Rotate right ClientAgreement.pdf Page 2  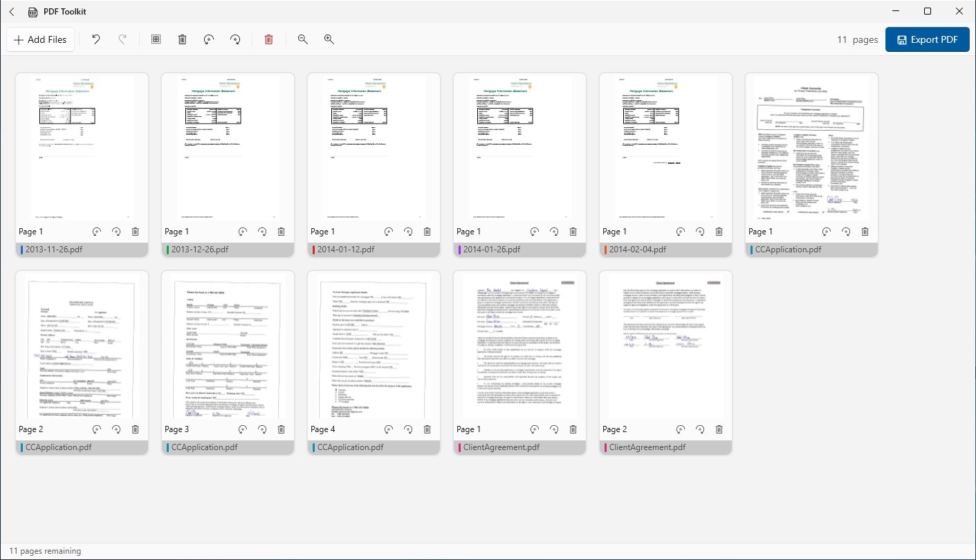(700, 429)
